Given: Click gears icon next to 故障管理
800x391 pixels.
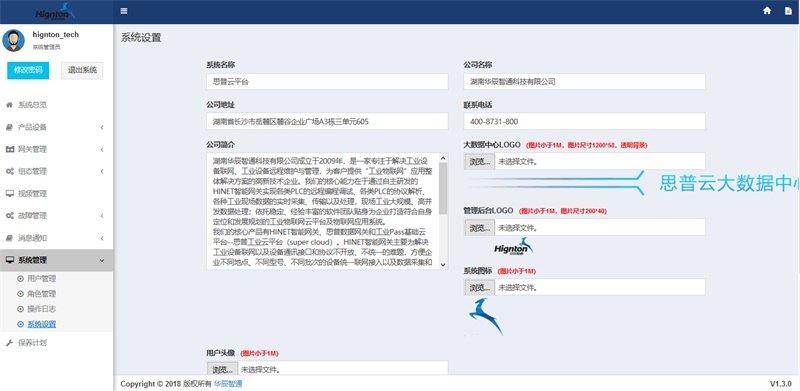Looking at the screenshot, I should coord(9,216).
